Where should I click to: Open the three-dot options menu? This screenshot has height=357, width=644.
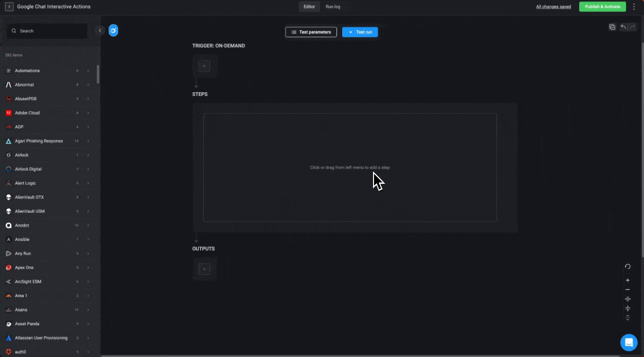[x=634, y=7]
